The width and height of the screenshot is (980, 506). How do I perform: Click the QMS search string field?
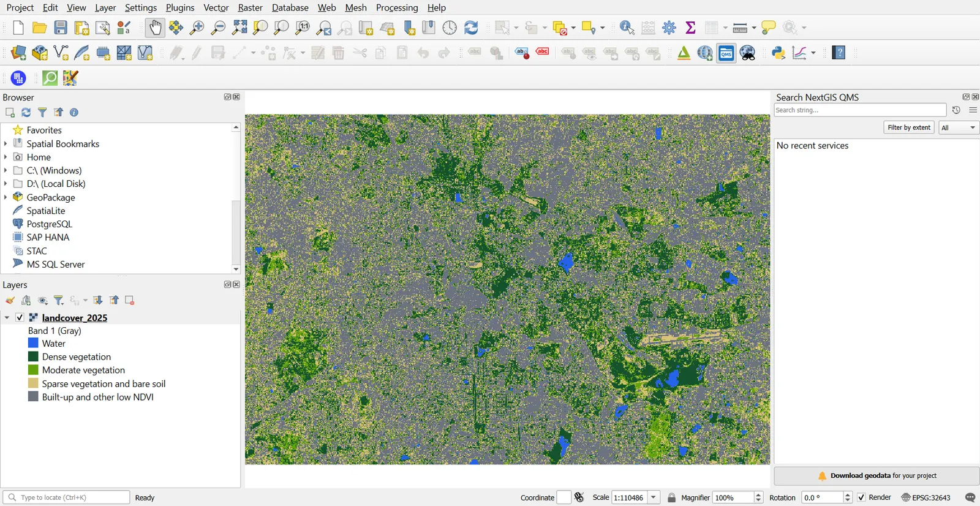860,110
